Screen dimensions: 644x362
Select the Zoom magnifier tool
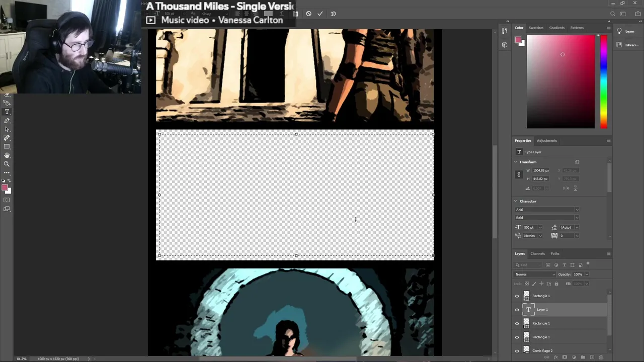(7, 164)
